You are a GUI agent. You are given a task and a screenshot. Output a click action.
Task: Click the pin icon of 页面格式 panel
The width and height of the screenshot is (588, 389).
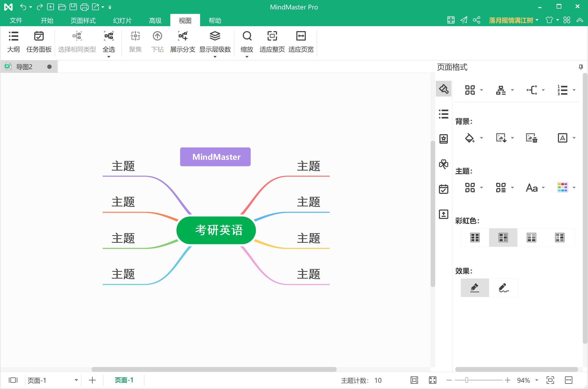(581, 67)
